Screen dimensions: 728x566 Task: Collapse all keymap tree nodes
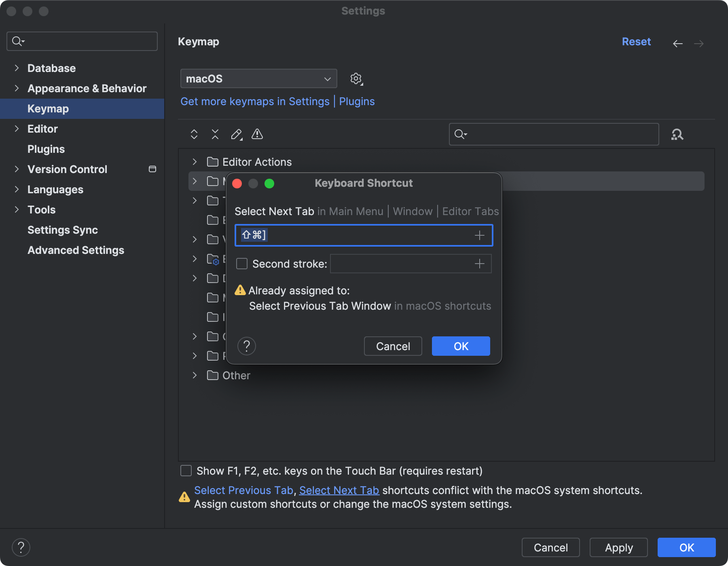click(215, 134)
